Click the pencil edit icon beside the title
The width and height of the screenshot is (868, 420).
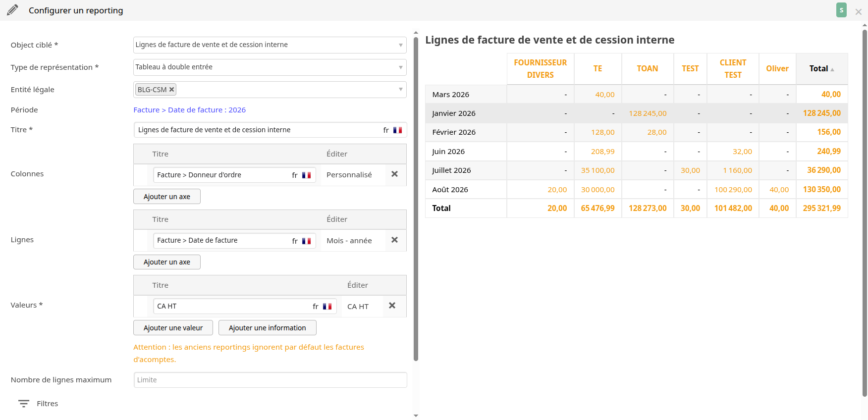coord(12,10)
